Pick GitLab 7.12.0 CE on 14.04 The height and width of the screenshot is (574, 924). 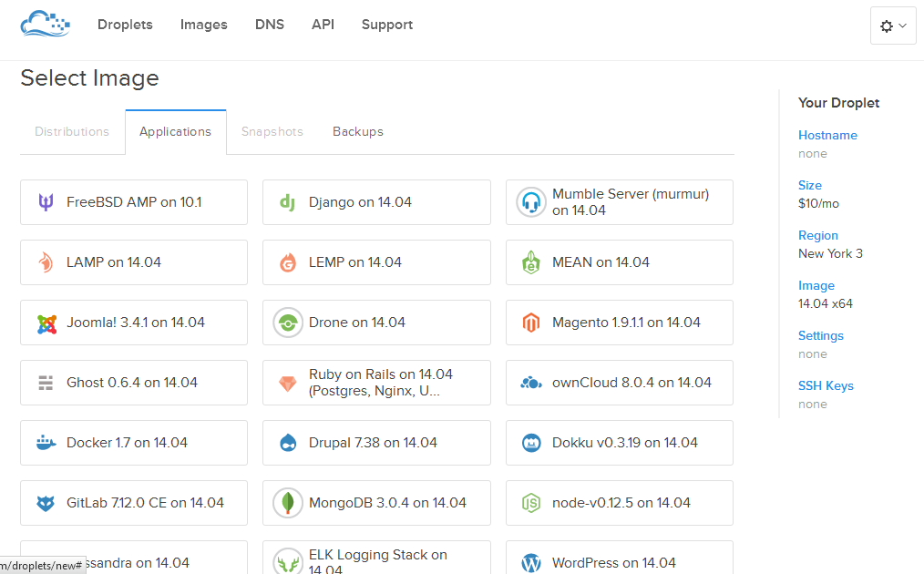[134, 503]
